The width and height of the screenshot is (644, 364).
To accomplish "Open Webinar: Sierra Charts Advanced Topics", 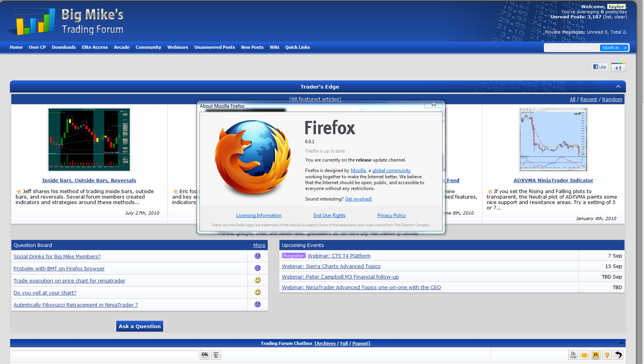I will [331, 266].
